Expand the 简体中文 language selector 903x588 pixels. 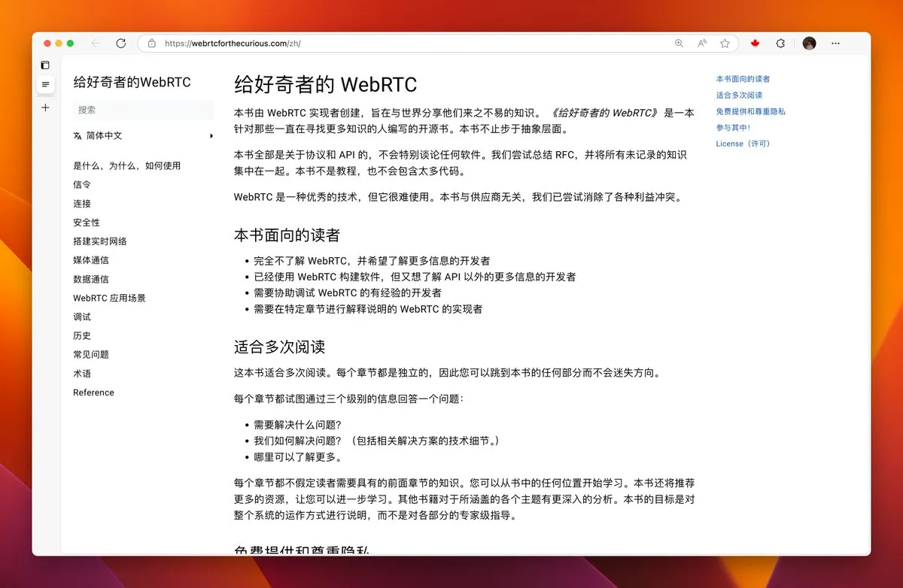pos(143,136)
